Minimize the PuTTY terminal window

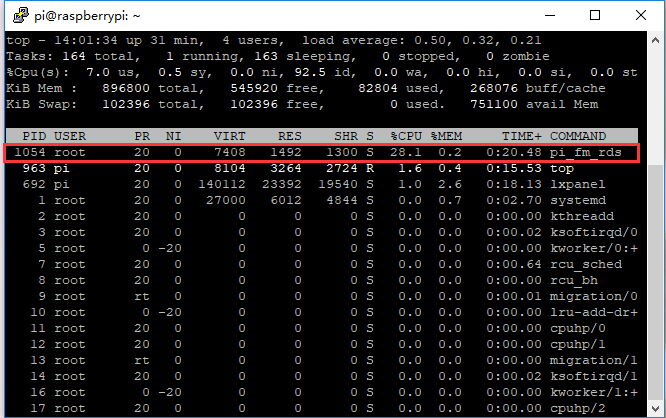coord(549,15)
